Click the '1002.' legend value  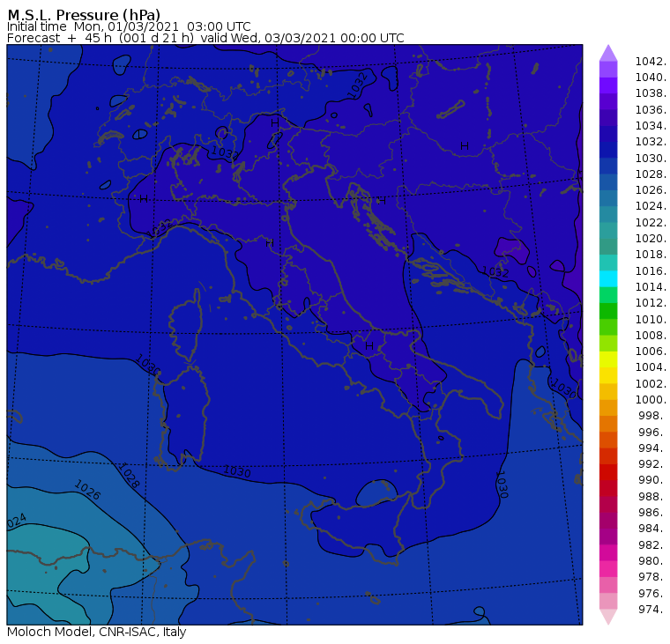[x=651, y=383]
